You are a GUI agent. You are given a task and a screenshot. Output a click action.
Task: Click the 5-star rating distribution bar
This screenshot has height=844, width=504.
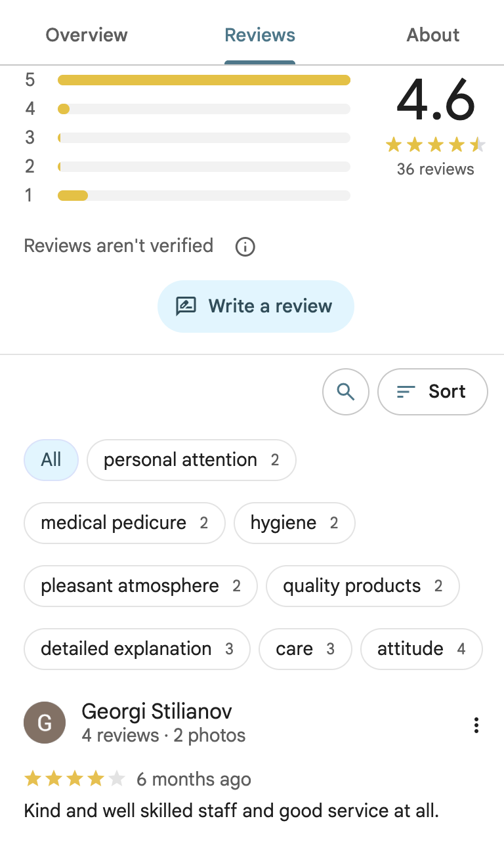coord(204,80)
